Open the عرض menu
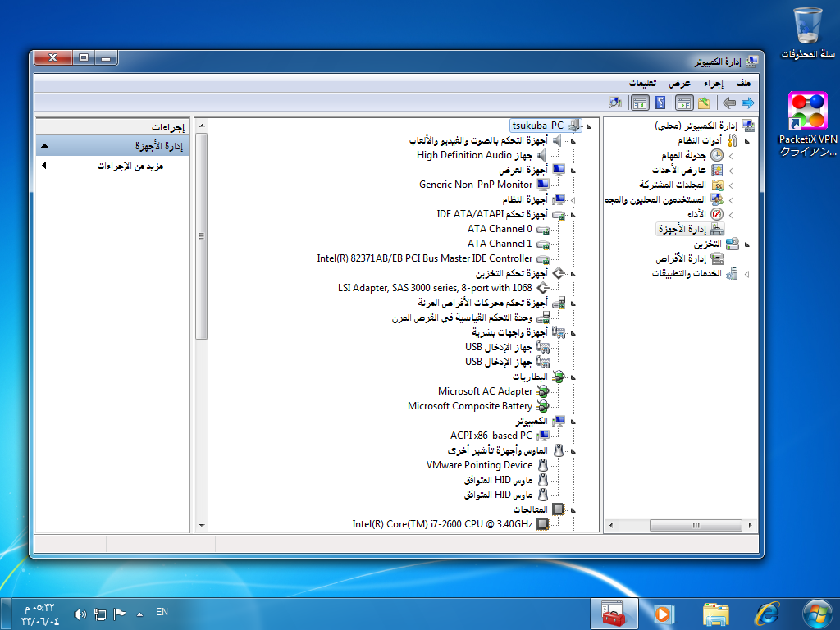This screenshot has width=840, height=630. pos(679,83)
